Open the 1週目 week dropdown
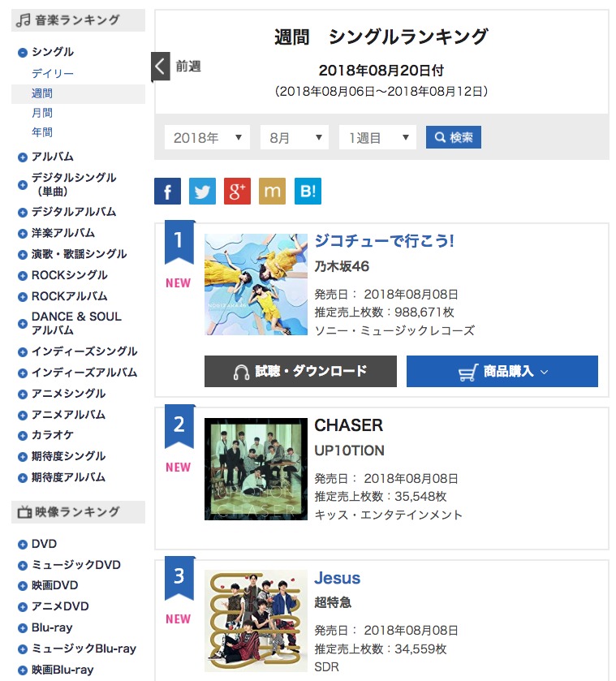Viewport: 616px width, 681px height. click(x=377, y=138)
